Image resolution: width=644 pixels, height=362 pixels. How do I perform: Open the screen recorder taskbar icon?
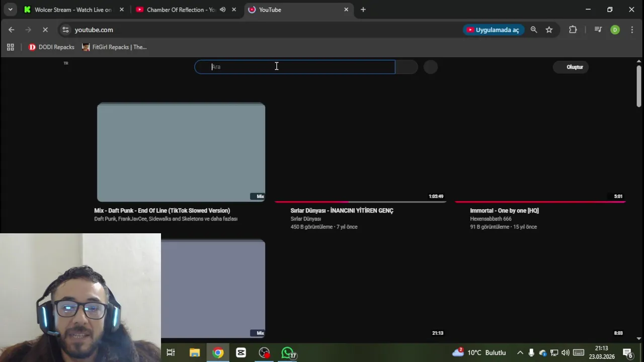[x=264, y=353]
